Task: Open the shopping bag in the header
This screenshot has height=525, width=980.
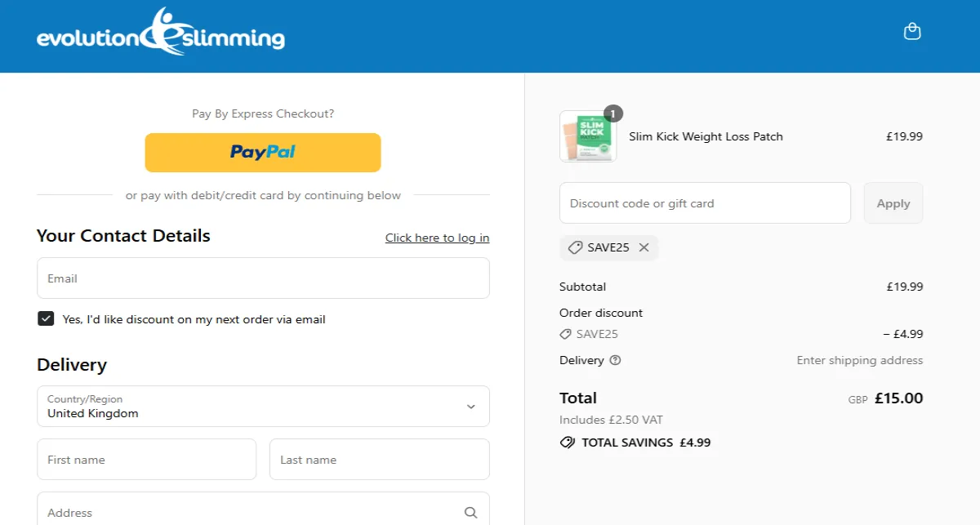Action: coord(912,31)
